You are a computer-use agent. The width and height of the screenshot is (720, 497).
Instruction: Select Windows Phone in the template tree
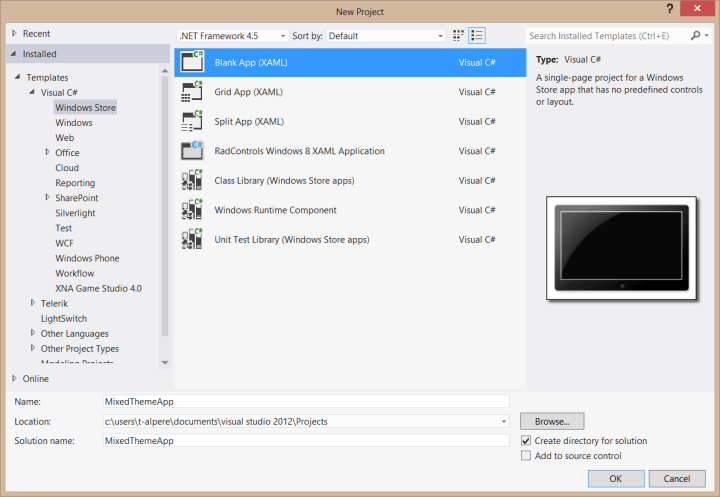[x=87, y=258]
